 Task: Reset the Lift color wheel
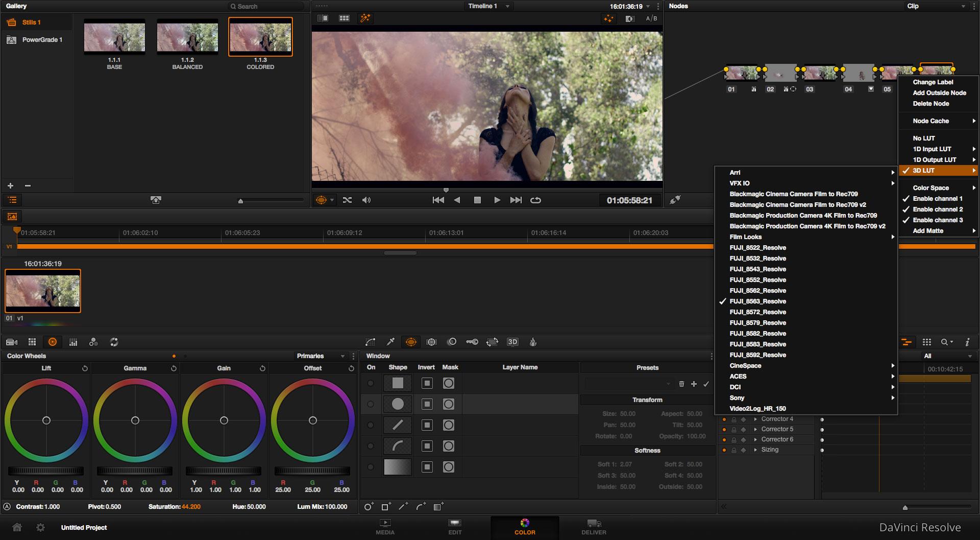pos(85,368)
